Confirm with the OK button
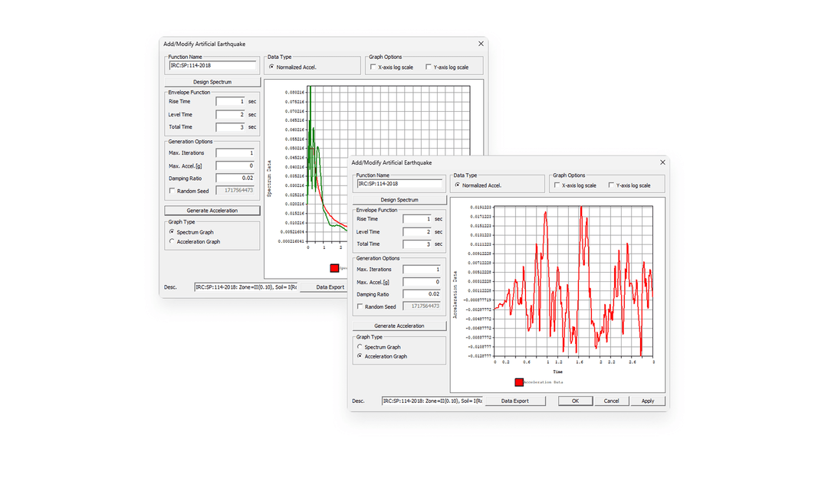 click(575, 401)
